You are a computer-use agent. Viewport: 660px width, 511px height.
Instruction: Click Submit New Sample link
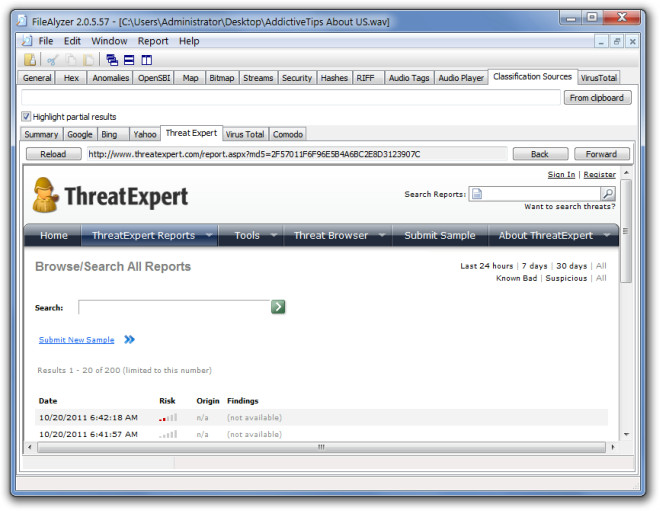pyautogui.click(x=77, y=340)
